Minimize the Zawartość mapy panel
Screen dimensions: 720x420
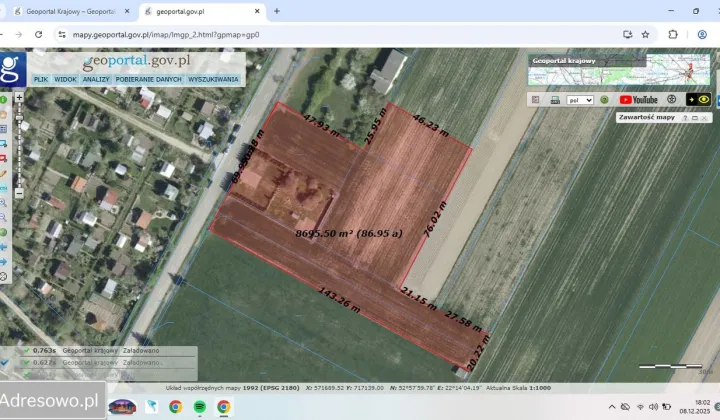pyautogui.click(x=696, y=118)
